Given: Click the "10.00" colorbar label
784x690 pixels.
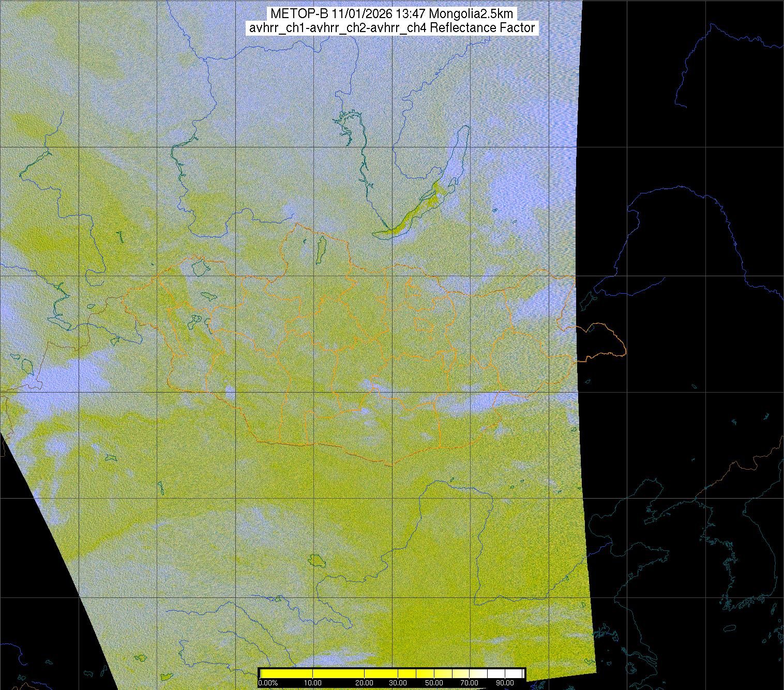Looking at the screenshot, I should coord(313,683).
